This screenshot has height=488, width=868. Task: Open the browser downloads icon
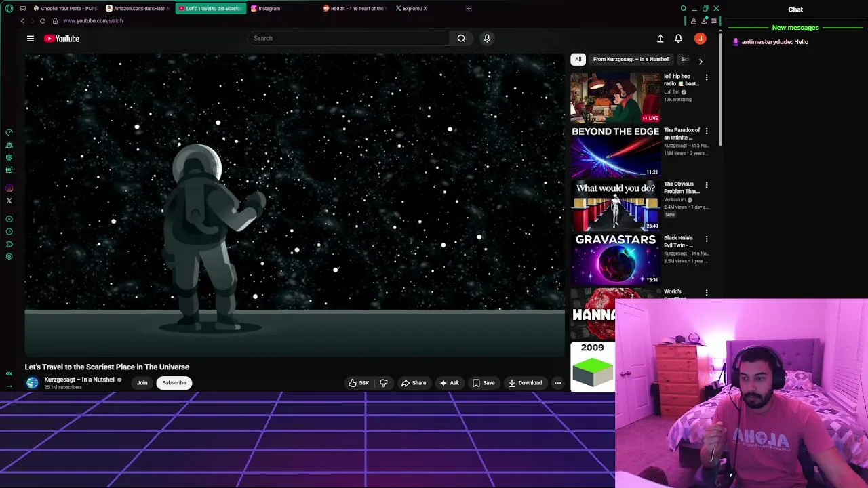tap(704, 21)
